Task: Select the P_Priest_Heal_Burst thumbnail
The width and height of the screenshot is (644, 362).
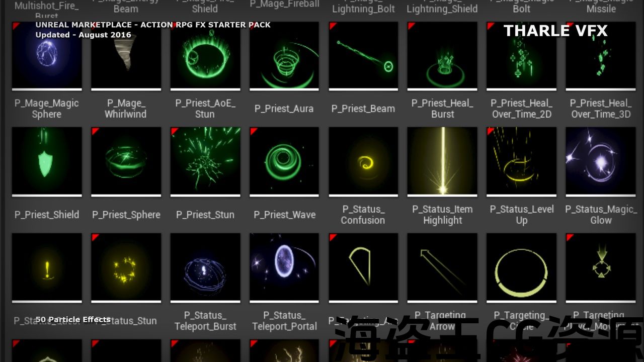Action: pos(442,55)
